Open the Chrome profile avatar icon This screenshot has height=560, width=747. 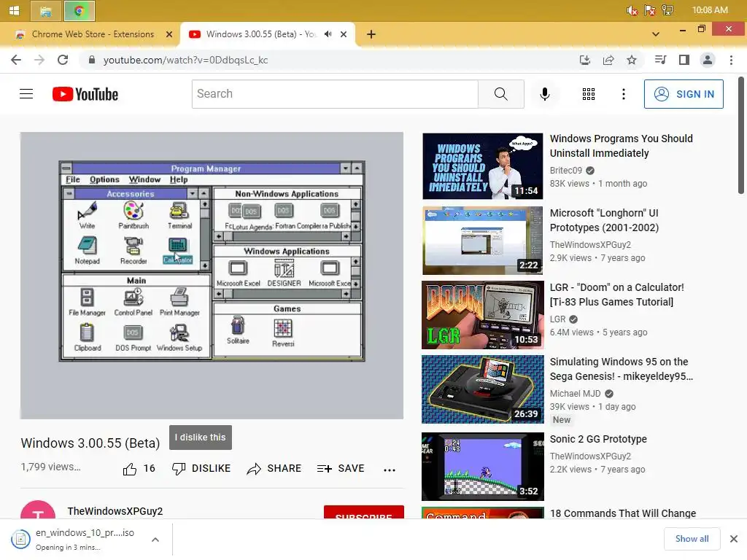coord(708,60)
